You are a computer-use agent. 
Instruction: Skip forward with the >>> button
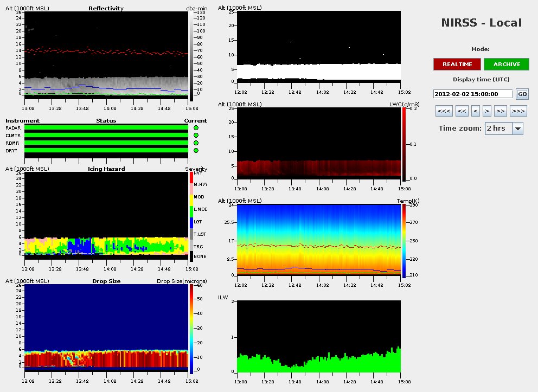coord(518,111)
